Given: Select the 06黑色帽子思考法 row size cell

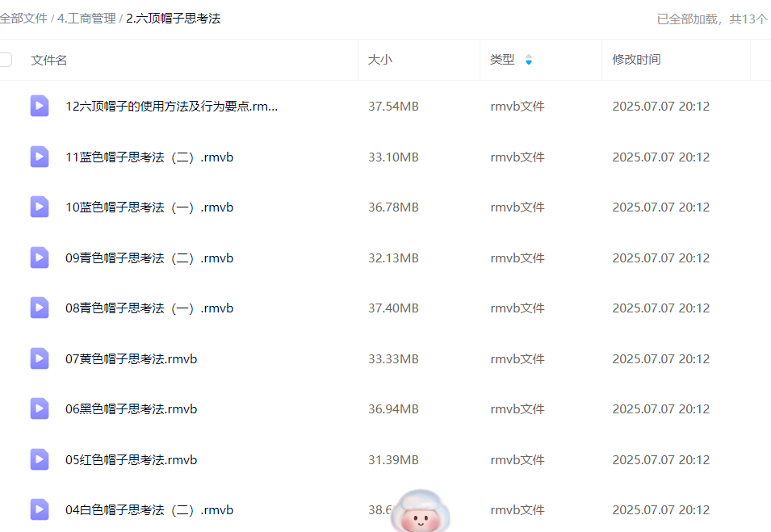Looking at the screenshot, I should coord(393,409).
